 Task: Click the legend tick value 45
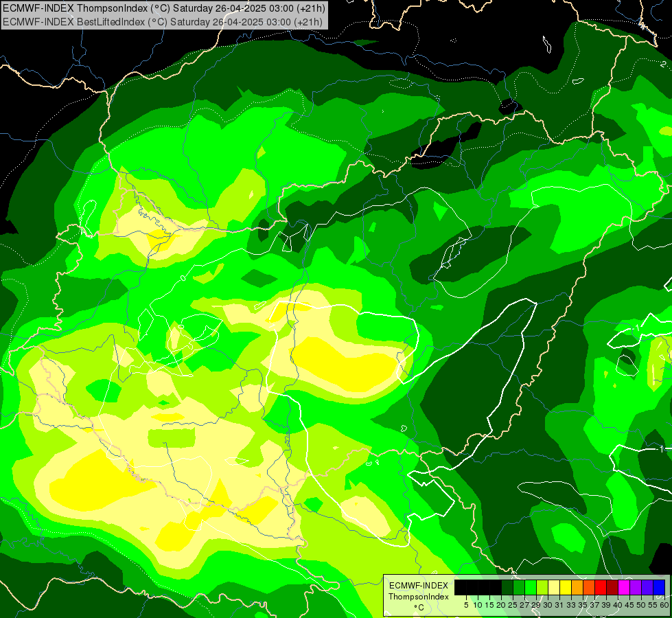(x=629, y=605)
